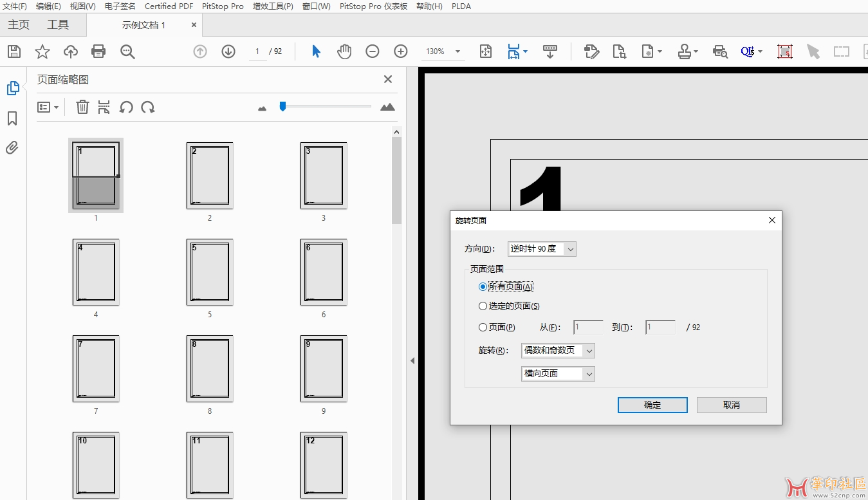The height and width of the screenshot is (500, 868).
Task: Select page 9 thumbnail
Action: (324, 369)
